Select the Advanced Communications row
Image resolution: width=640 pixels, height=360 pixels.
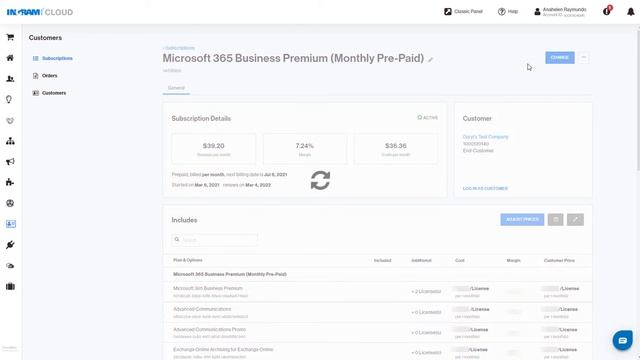[378, 313]
